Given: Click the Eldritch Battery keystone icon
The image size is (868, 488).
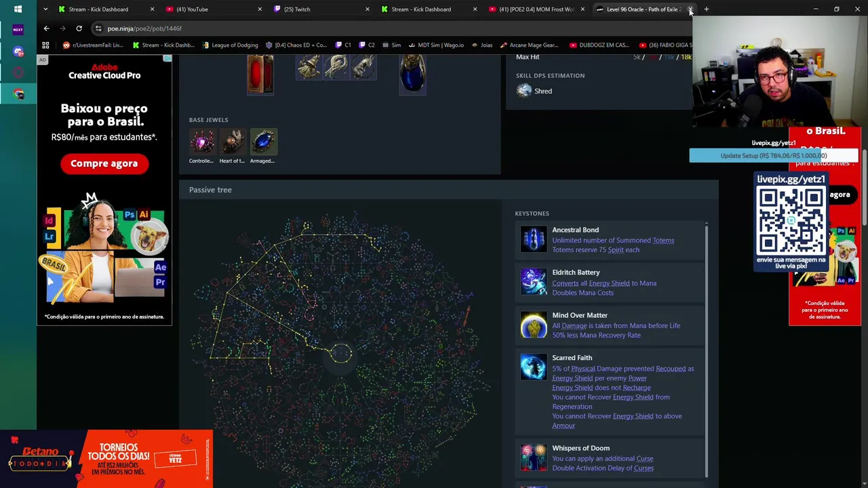Looking at the screenshot, I should tap(533, 282).
